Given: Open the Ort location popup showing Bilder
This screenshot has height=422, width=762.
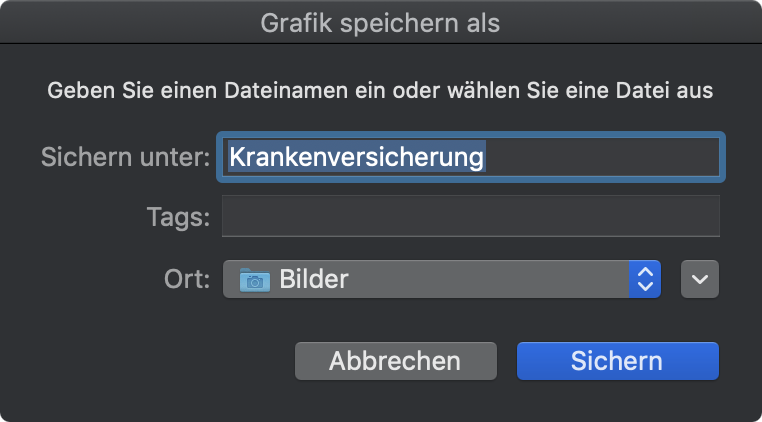Looking at the screenshot, I should [442, 279].
